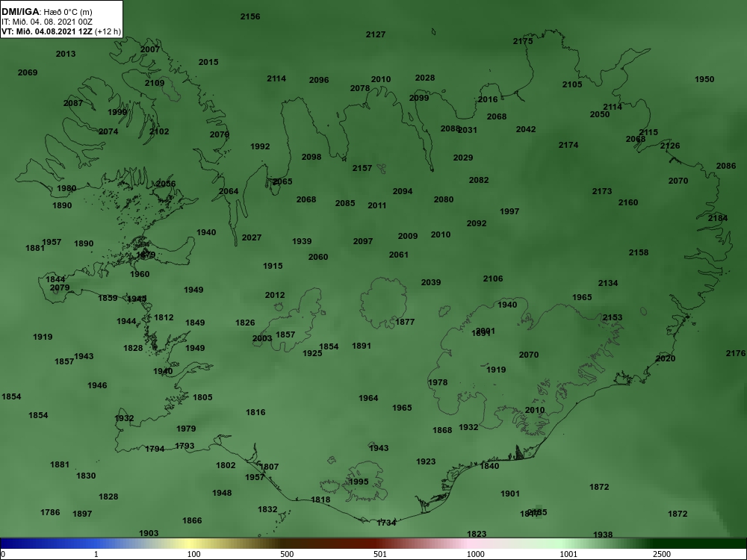Select the height value '1891'
Screen dimensions: 747x560
(361, 346)
